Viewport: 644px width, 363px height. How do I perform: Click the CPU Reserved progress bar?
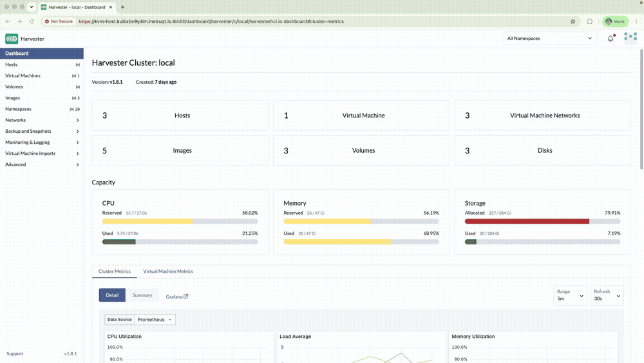pyautogui.click(x=180, y=221)
